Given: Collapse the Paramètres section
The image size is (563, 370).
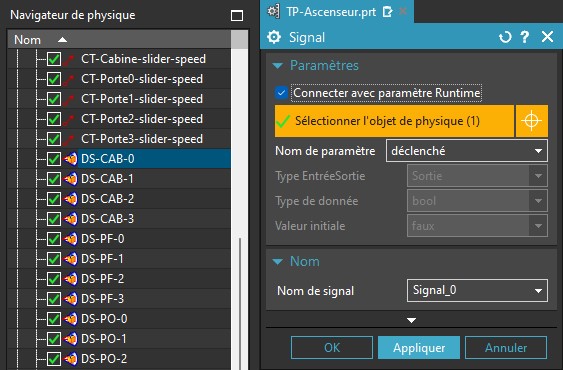Looking at the screenshot, I should (278, 66).
